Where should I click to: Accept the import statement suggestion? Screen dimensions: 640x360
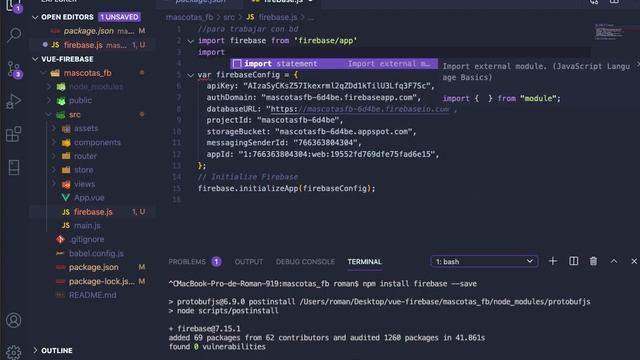(x=333, y=64)
